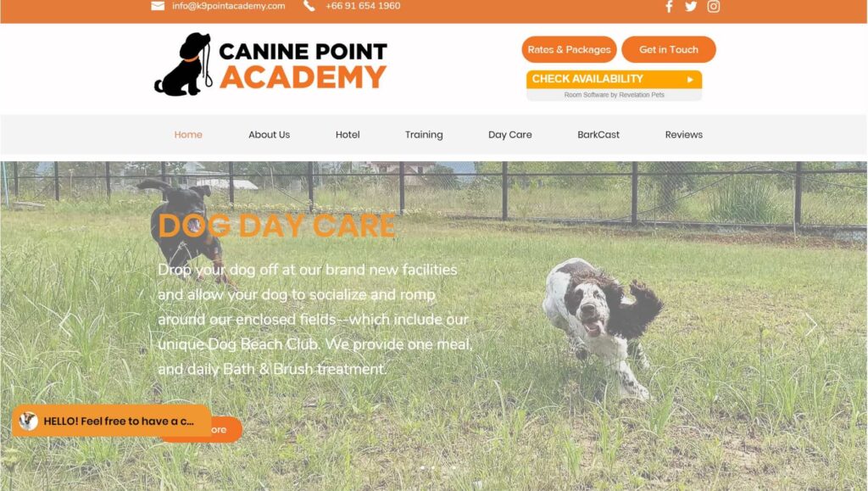Click the Get in Touch button
The image size is (868, 491).
669,49
